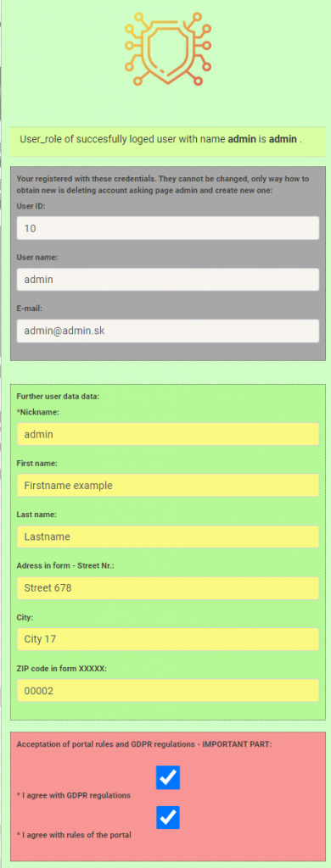The width and height of the screenshot is (331, 868).
Task: Select the User name field containing admin
Action: click(x=168, y=280)
